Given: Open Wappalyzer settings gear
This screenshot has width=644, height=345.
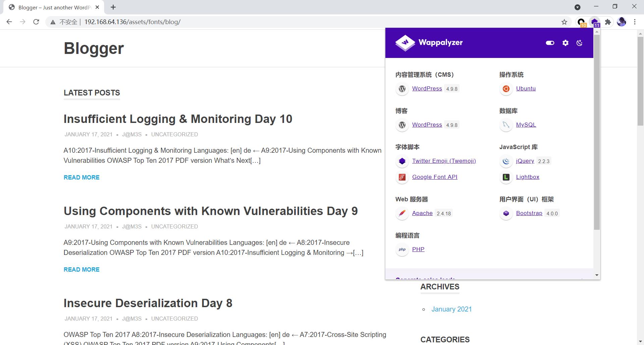Looking at the screenshot, I should [566, 43].
